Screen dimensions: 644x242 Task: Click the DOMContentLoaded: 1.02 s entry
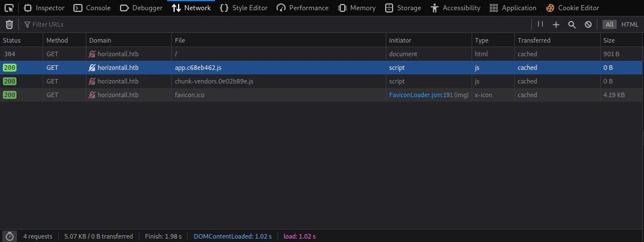pyautogui.click(x=233, y=236)
